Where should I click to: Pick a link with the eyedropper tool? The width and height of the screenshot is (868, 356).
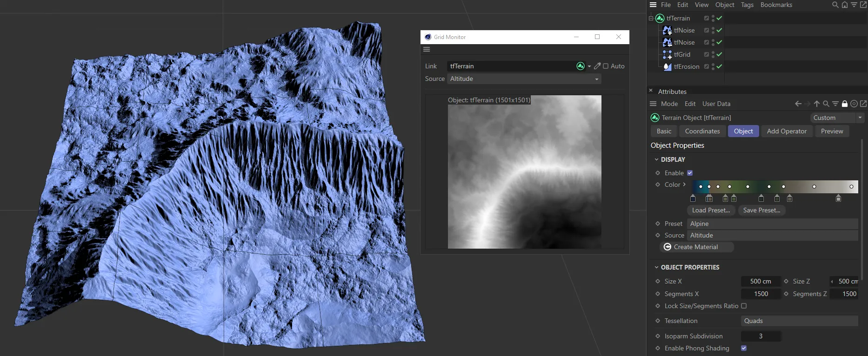point(597,66)
